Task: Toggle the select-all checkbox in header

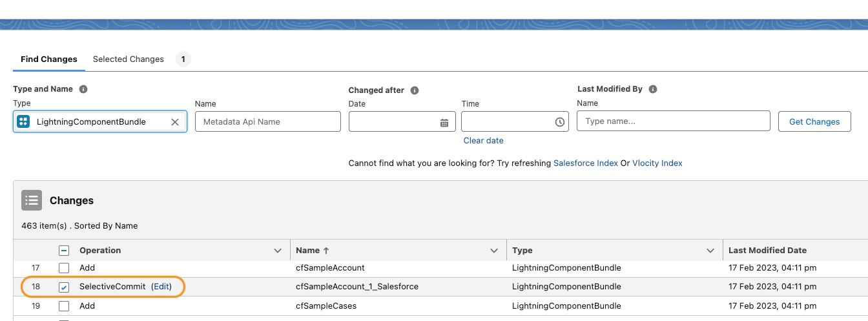Action: (x=64, y=251)
